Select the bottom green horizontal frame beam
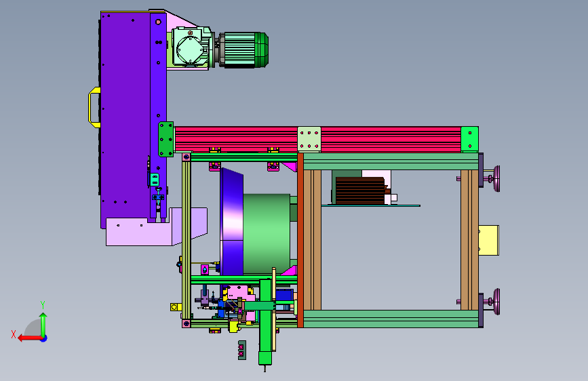Image resolution: width=588 pixels, height=381 pixels. point(391,319)
